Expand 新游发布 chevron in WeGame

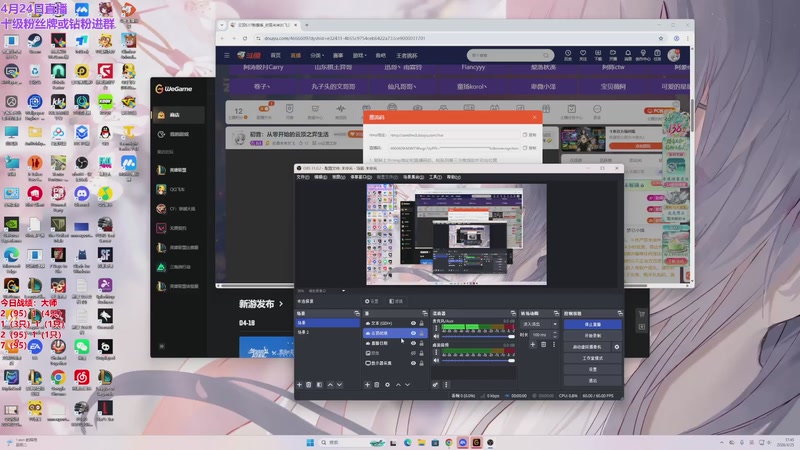pos(281,304)
